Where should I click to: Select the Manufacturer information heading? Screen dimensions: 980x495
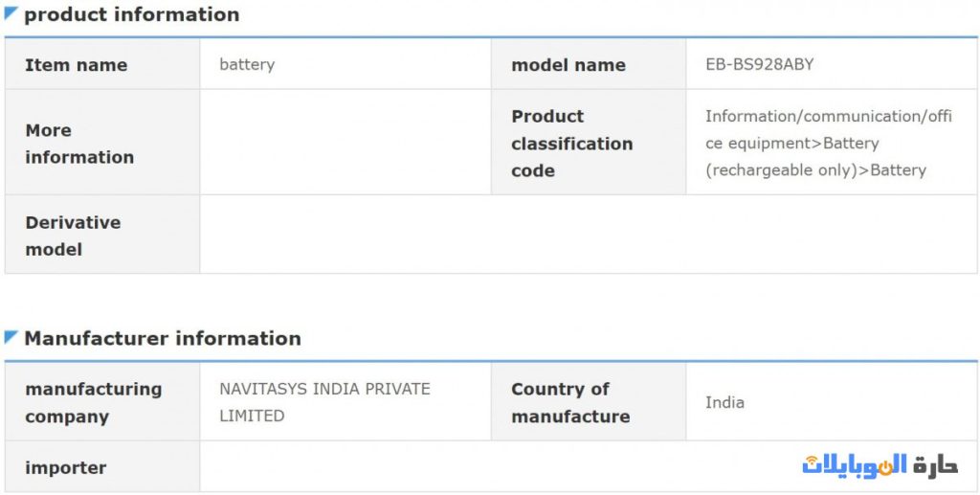pyautogui.click(x=162, y=338)
